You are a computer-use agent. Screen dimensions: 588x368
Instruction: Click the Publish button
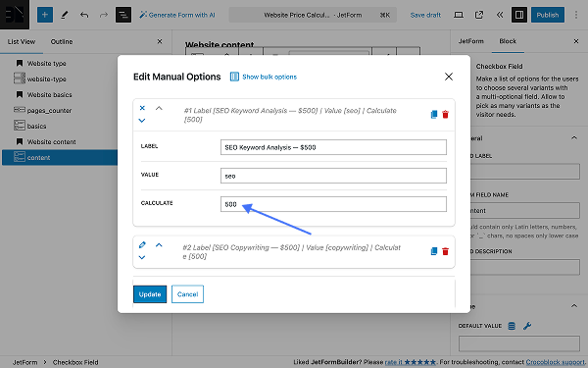tap(548, 15)
